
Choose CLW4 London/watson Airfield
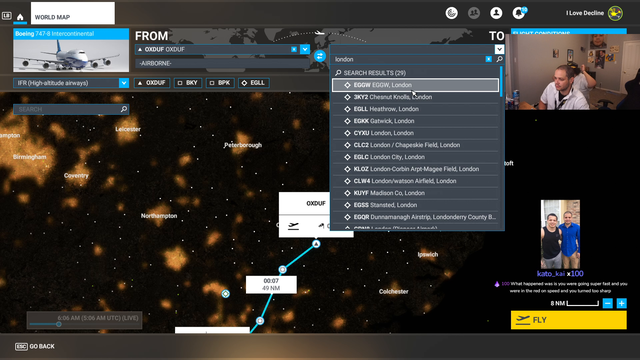(416, 181)
